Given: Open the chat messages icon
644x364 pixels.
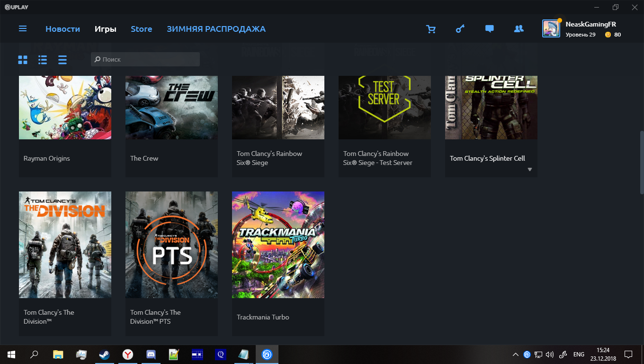Looking at the screenshot, I should (490, 29).
